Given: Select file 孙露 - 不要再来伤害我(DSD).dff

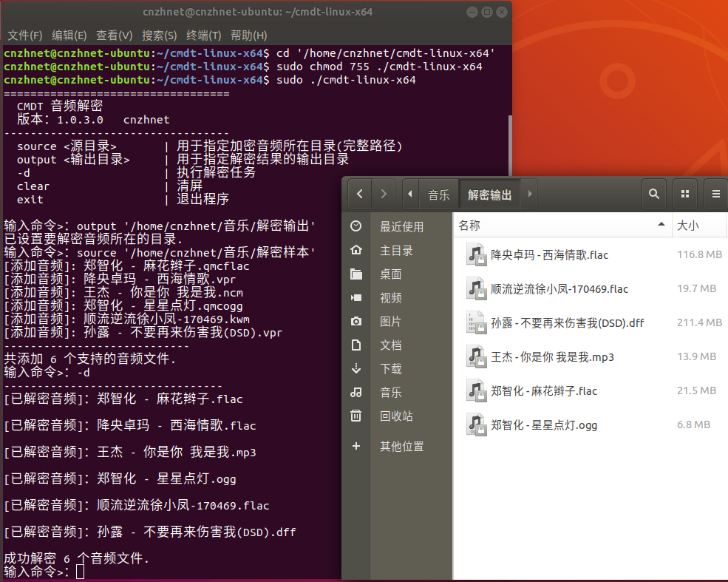Looking at the screenshot, I should (568, 323).
